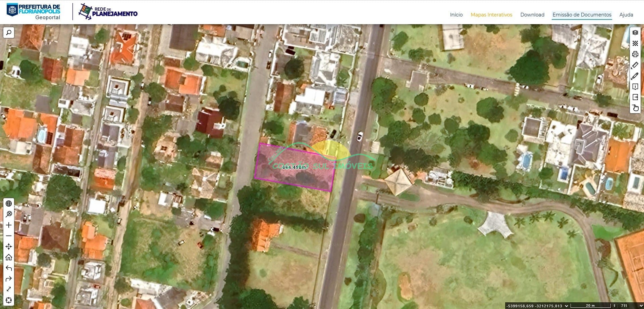
Task: Go to the Download page
Action: (532, 15)
